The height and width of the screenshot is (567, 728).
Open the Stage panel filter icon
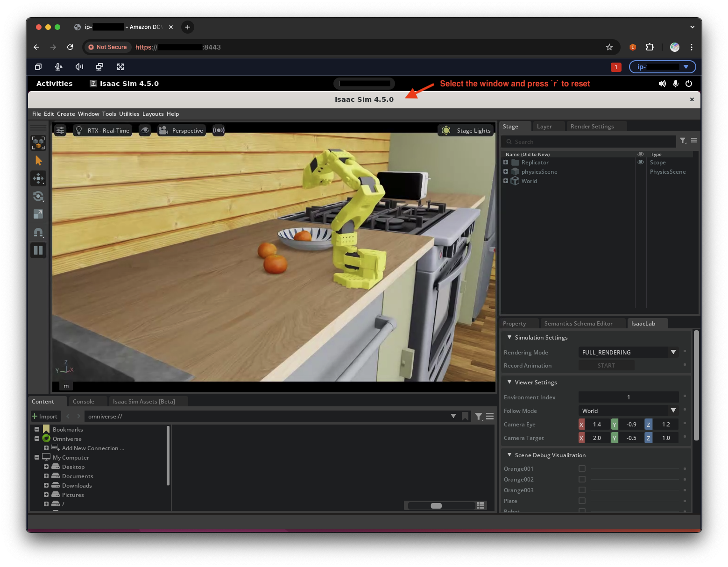[x=683, y=141]
